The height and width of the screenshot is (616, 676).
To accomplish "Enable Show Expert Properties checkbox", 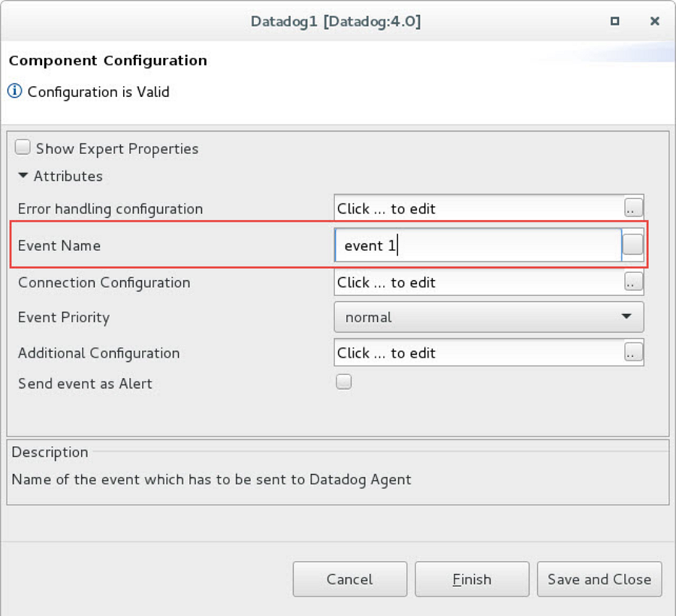I will [x=23, y=147].
